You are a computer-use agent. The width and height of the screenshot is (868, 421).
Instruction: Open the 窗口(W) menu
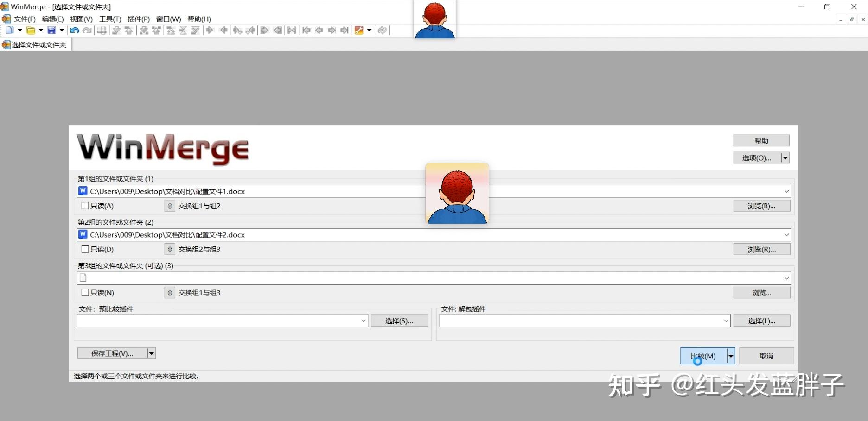tap(168, 19)
